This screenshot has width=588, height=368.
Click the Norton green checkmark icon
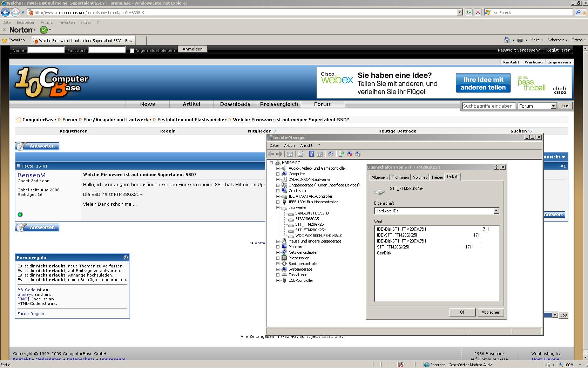pyautogui.click(x=44, y=30)
